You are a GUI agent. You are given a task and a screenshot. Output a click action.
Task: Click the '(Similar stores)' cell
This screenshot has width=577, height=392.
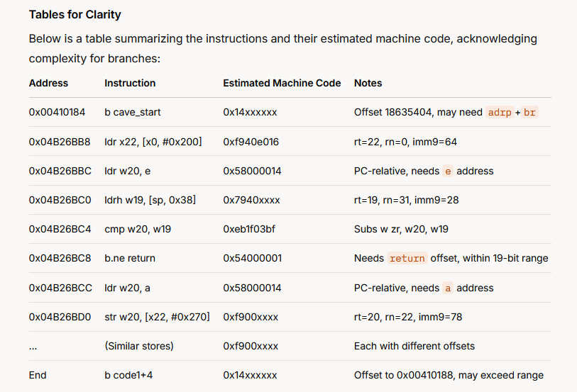tap(139, 346)
